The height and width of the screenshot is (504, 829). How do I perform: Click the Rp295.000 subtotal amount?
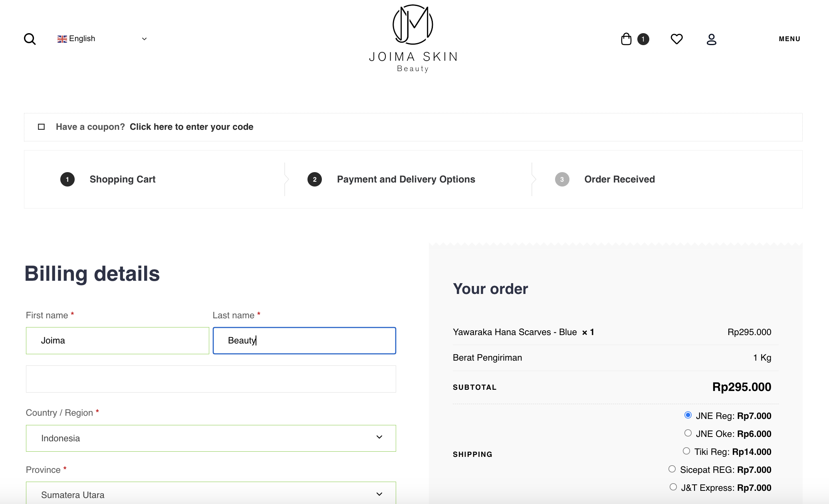pyautogui.click(x=742, y=387)
